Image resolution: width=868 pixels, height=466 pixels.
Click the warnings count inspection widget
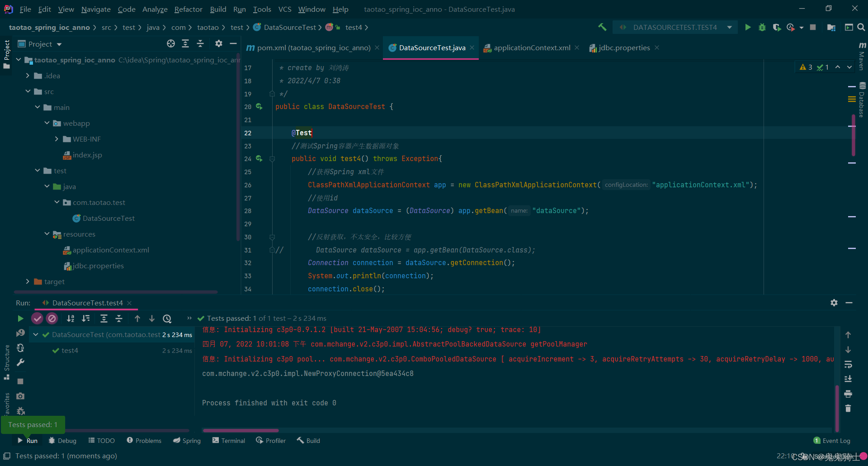(x=806, y=67)
